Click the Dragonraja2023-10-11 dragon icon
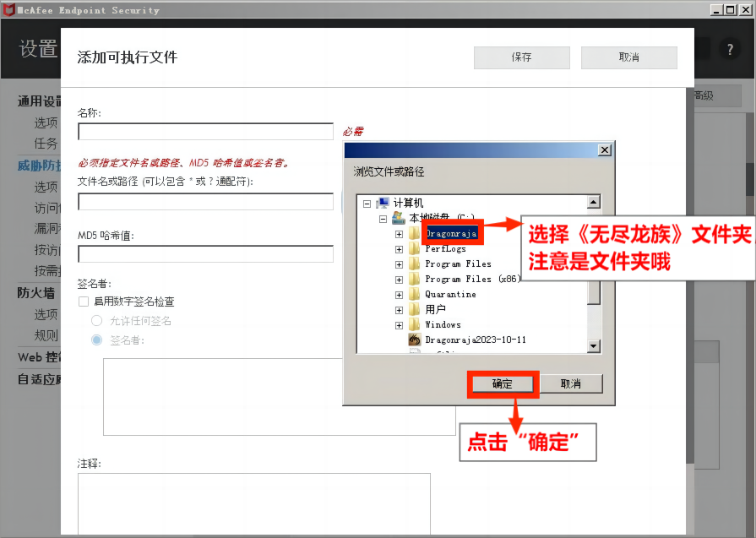The height and width of the screenshot is (538, 756). pos(415,340)
